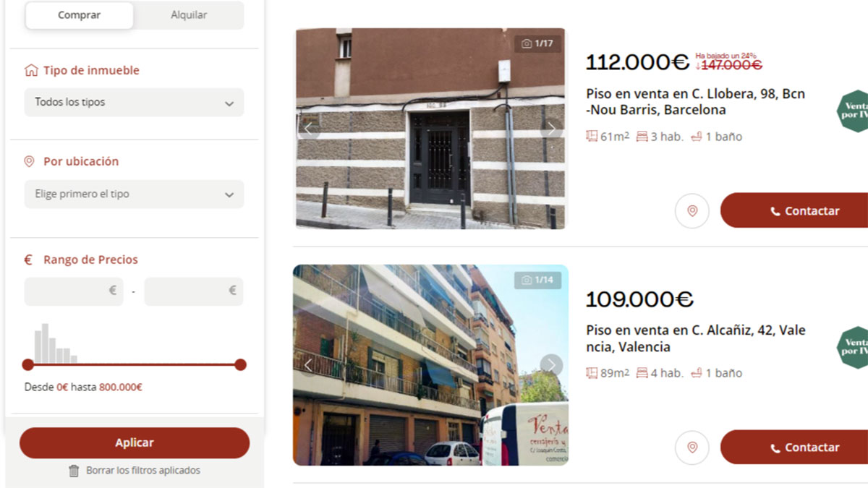The width and height of the screenshot is (868, 488).
Task: Show previous photo of Valencia listing
Action: [x=309, y=365]
